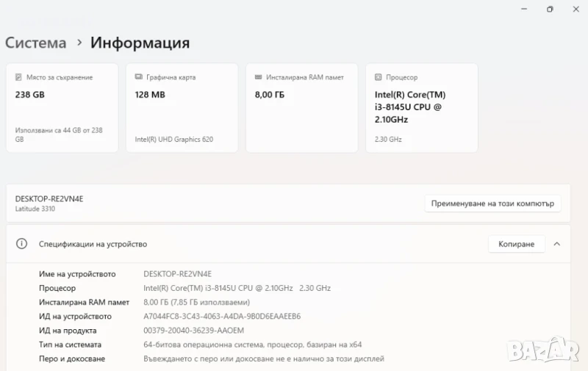Image resolution: width=588 pixels, height=371 pixels.
Task: Click the RAM icon beside Инсталирана RAM памет
Action: [258, 77]
